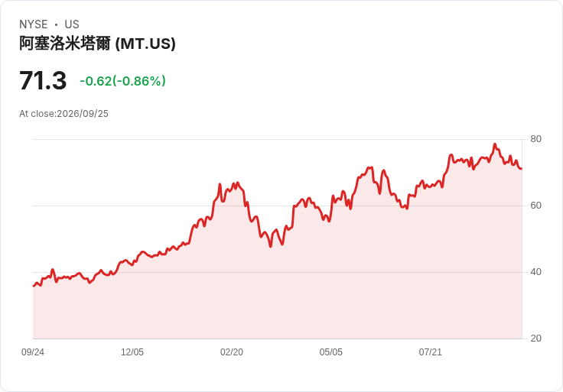563x392 pixels.
Task: Click the 40 y-axis price label
Action: (535, 272)
